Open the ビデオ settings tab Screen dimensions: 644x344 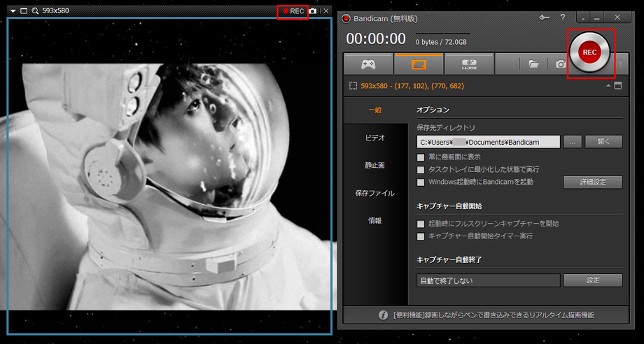pos(374,138)
